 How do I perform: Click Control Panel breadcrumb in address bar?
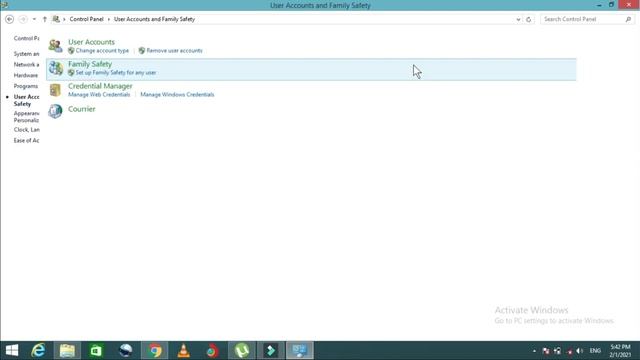pyautogui.click(x=87, y=19)
